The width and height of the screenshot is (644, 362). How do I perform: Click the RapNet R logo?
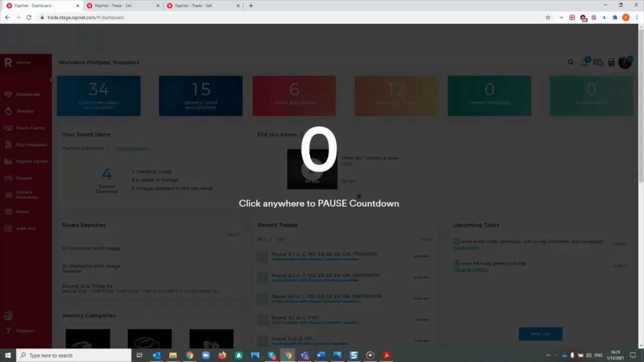pos(8,62)
